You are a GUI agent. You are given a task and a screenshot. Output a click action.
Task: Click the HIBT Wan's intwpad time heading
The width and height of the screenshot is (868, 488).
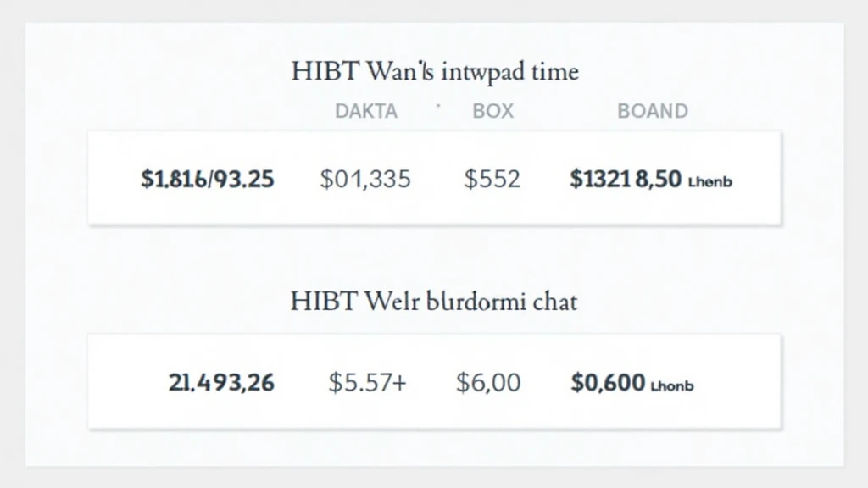(x=435, y=72)
